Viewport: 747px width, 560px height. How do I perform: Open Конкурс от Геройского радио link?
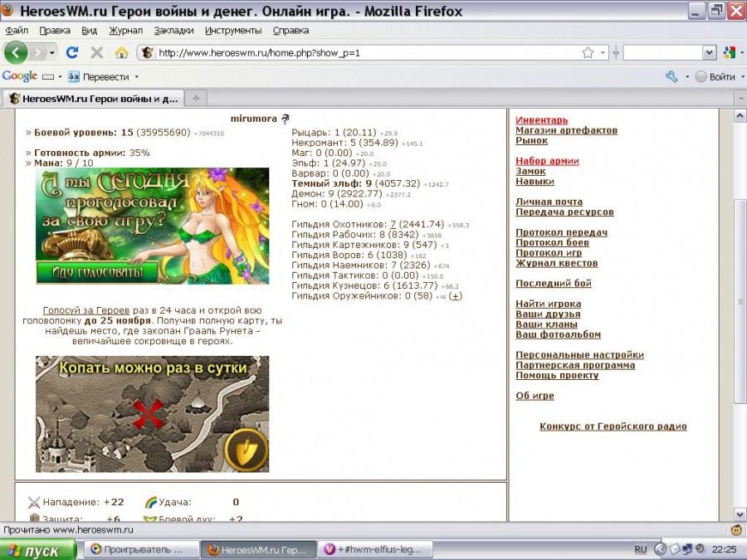(613, 426)
